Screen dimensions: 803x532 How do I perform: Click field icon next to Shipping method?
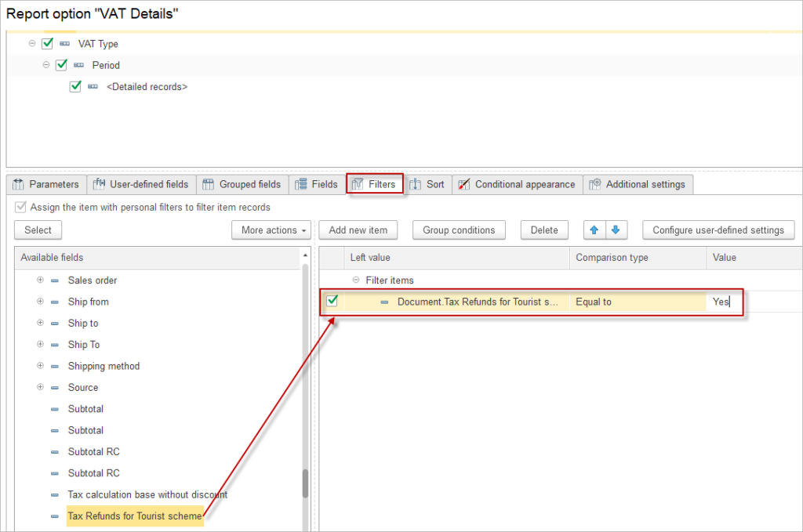pos(55,366)
